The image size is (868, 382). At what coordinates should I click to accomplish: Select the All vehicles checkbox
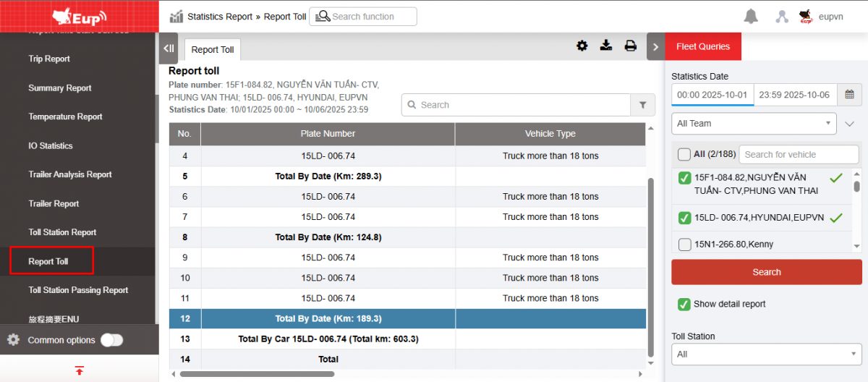click(684, 154)
